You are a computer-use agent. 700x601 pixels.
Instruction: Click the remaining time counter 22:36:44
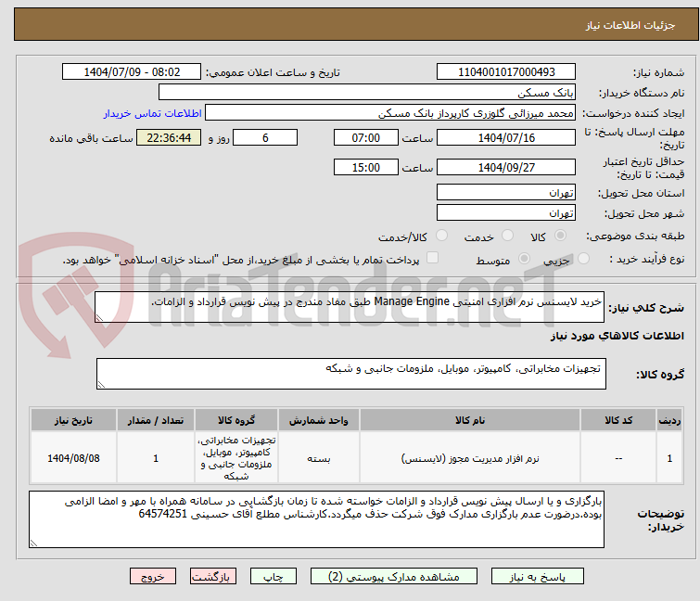pos(169,137)
